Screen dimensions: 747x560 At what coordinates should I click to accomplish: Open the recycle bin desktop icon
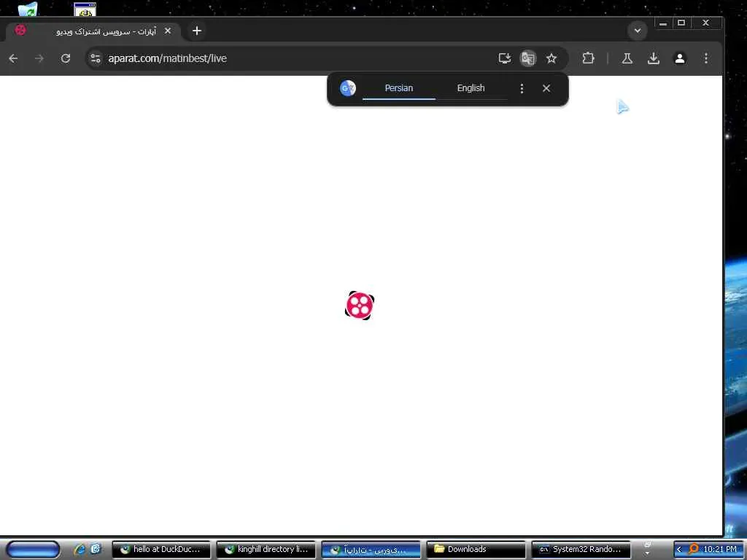pyautogui.click(x=28, y=8)
